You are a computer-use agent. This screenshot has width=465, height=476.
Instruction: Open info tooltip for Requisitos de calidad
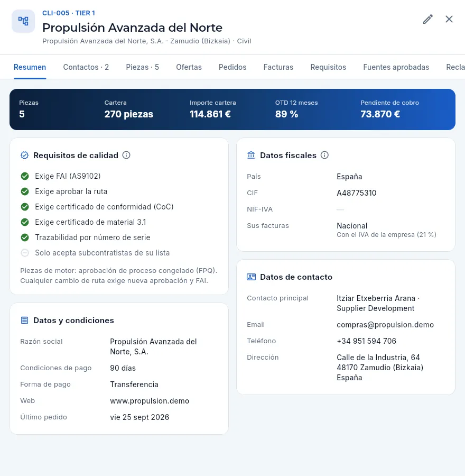coord(126,155)
